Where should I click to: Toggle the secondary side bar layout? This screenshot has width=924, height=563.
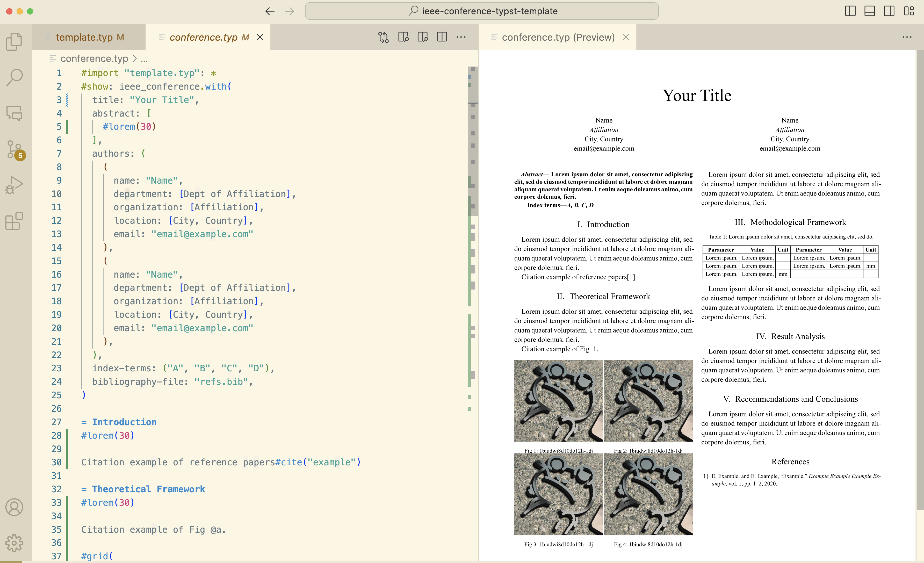pyautogui.click(x=889, y=11)
